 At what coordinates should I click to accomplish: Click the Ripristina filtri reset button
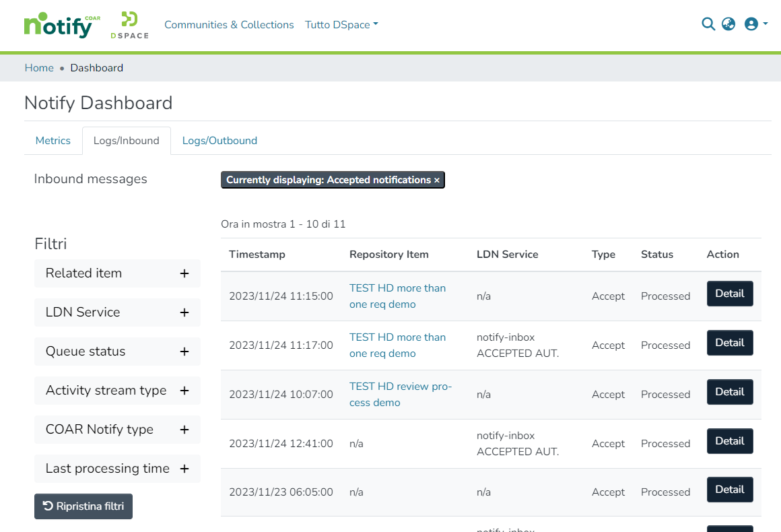(83, 506)
